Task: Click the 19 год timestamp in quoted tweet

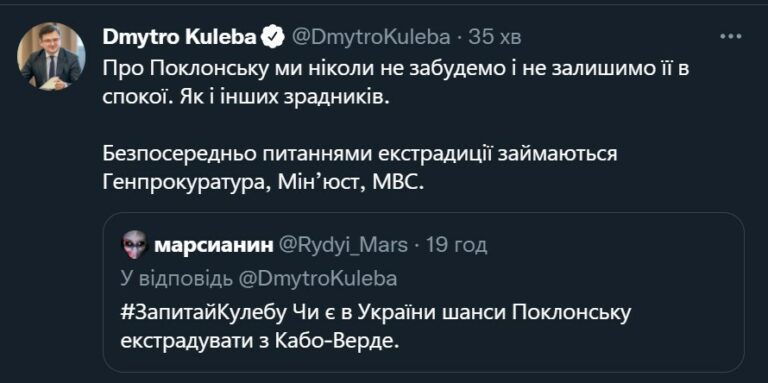Action: [456, 245]
